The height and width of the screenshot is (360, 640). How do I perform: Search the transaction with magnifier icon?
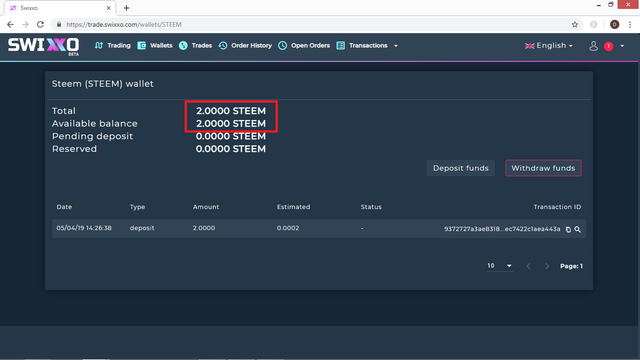tap(578, 229)
